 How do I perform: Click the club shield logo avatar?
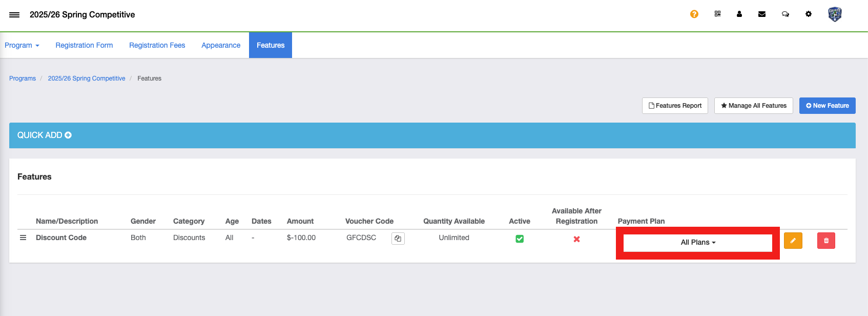[835, 14]
